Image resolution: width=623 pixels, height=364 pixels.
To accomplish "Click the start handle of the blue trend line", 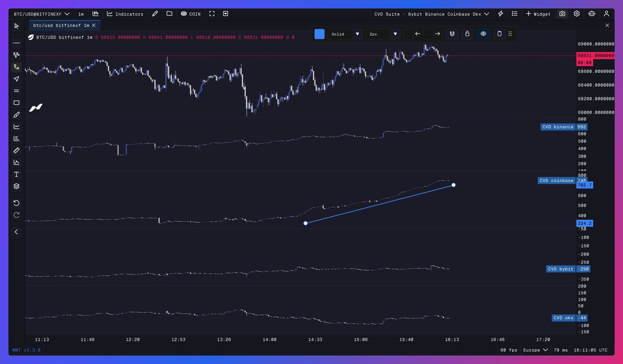I will pos(305,223).
